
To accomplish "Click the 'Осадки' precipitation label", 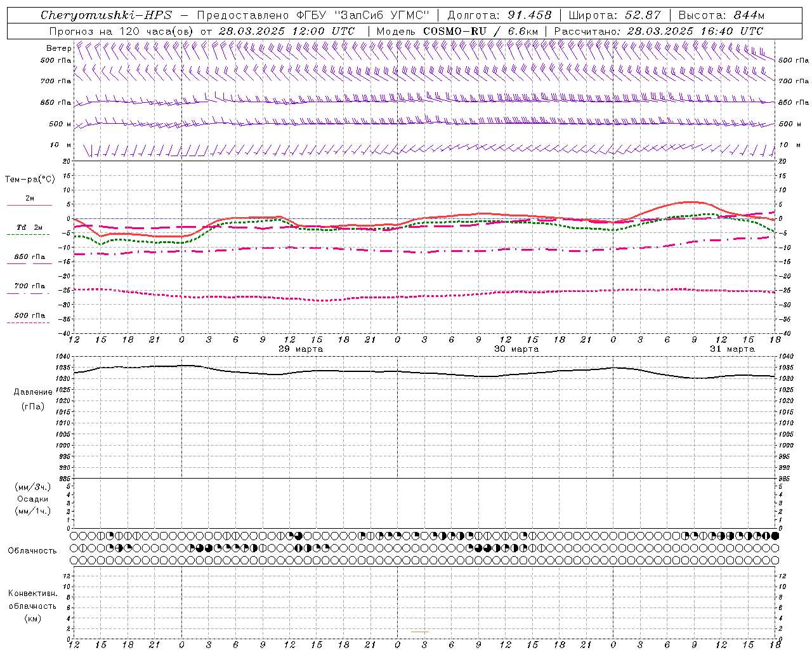I will (33, 499).
